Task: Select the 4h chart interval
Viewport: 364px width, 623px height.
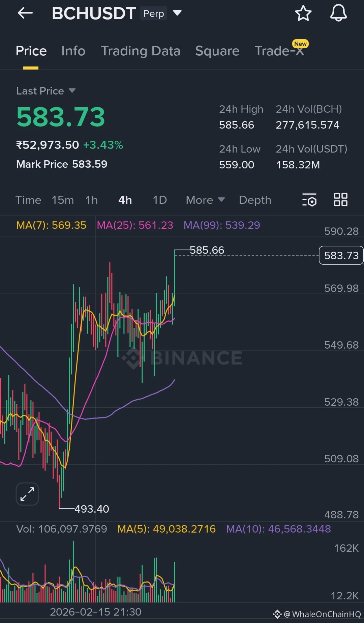Action: [125, 200]
